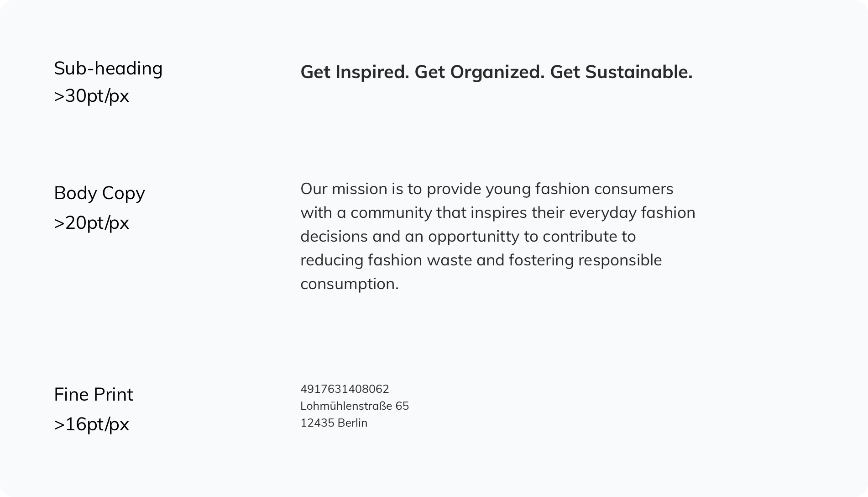The height and width of the screenshot is (497, 868).
Task: Click the line starting "reducing fashion waste"
Action: (x=481, y=260)
